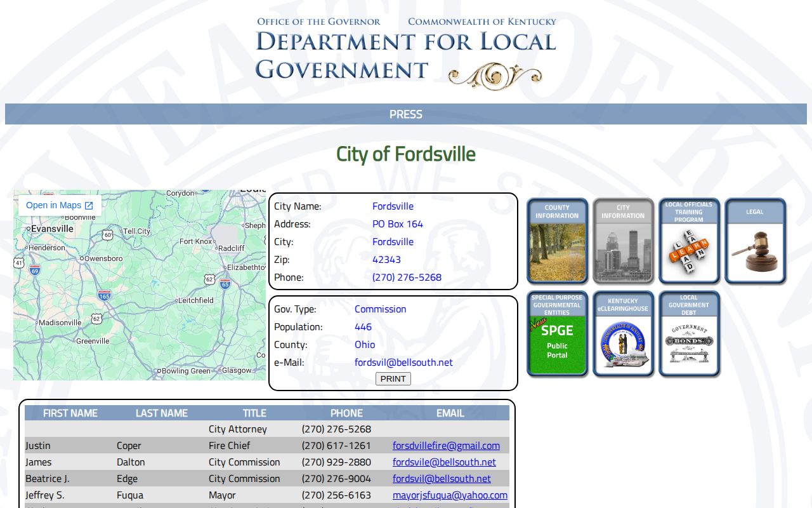Click the Commission government type value

(381, 309)
